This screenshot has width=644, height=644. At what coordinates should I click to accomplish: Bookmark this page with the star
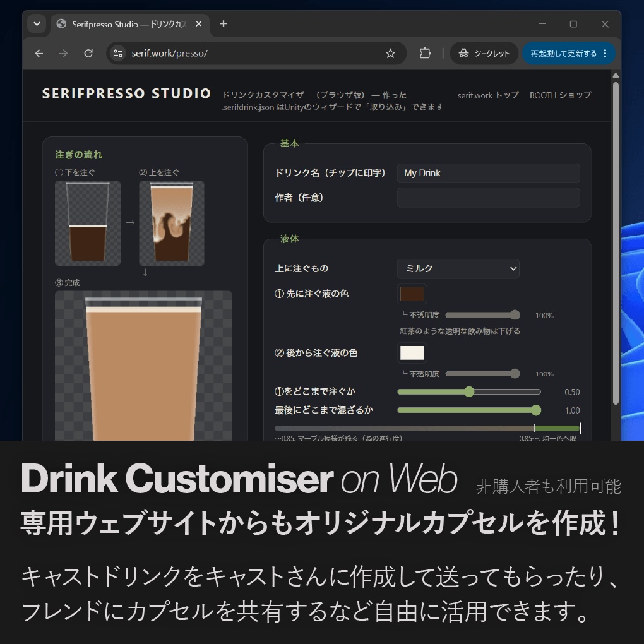point(390,54)
